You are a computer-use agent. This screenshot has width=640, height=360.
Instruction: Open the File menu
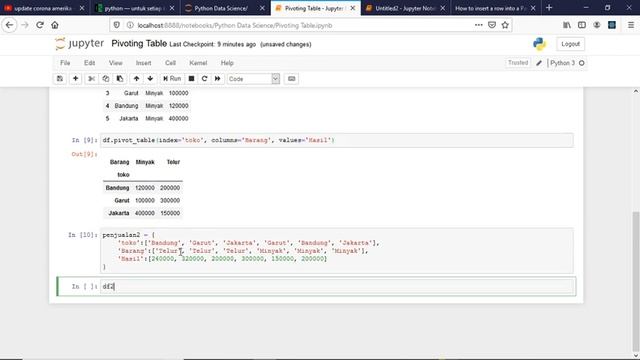pyautogui.click(x=65, y=63)
